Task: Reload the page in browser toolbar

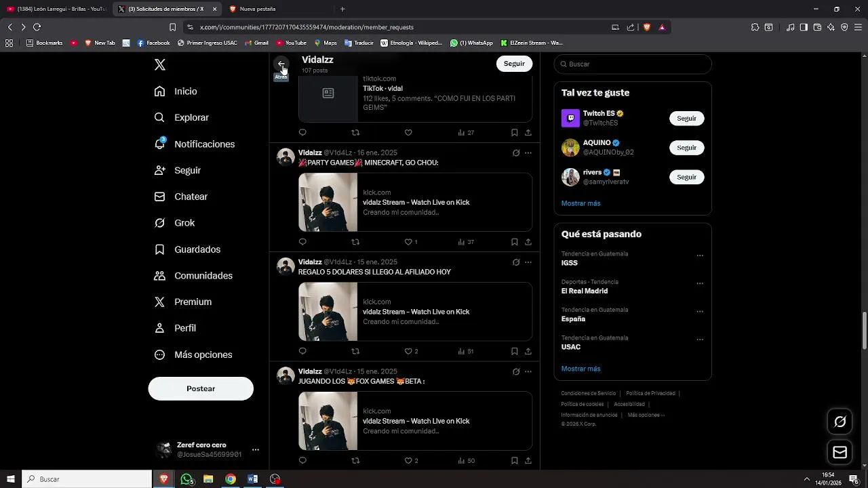Action: [37, 27]
